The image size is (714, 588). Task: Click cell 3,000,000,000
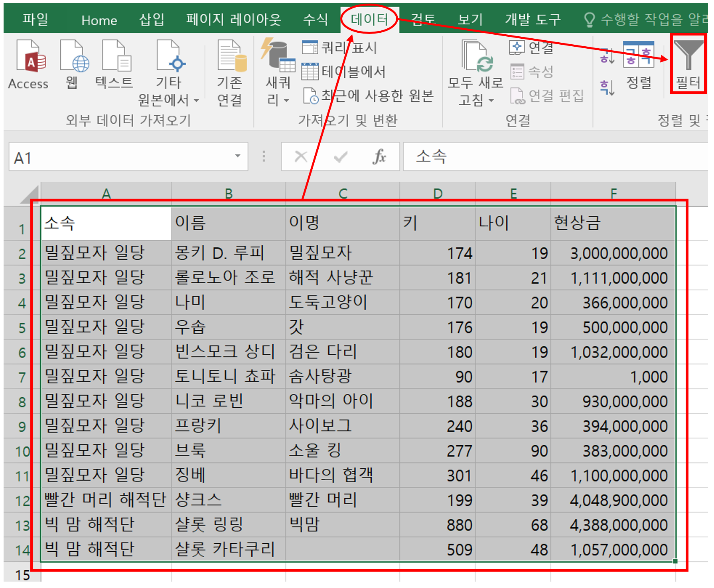pyautogui.click(x=613, y=253)
